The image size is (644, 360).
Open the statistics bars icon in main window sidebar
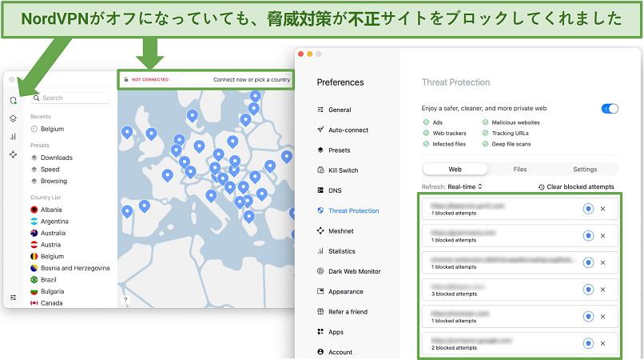tap(13, 137)
